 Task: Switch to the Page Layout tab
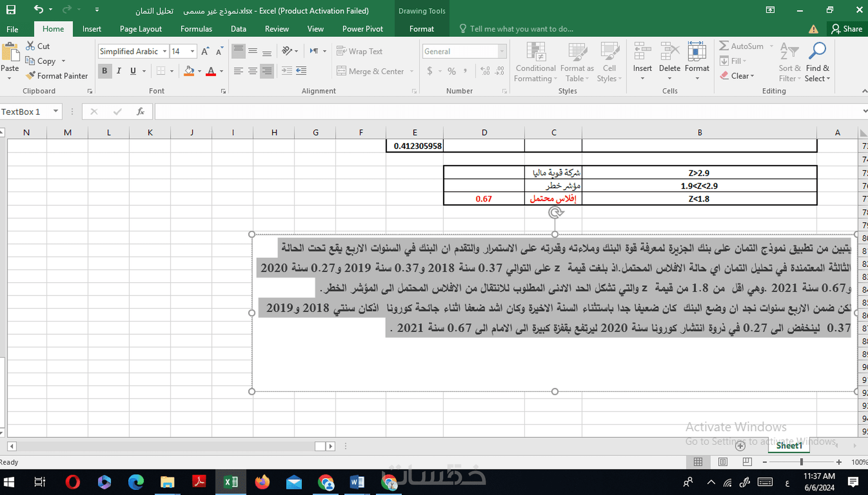140,29
